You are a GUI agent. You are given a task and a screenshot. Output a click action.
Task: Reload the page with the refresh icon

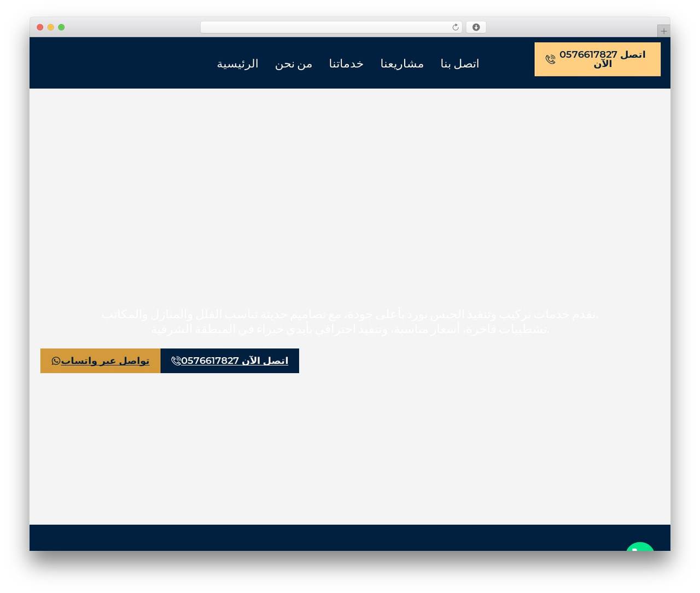point(456,27)
